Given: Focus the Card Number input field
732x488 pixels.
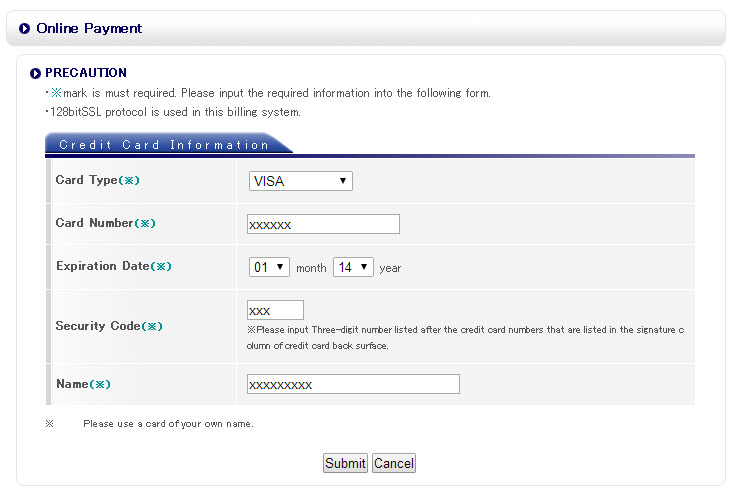Looking at the screenshot, I should [x=323, y=224].
